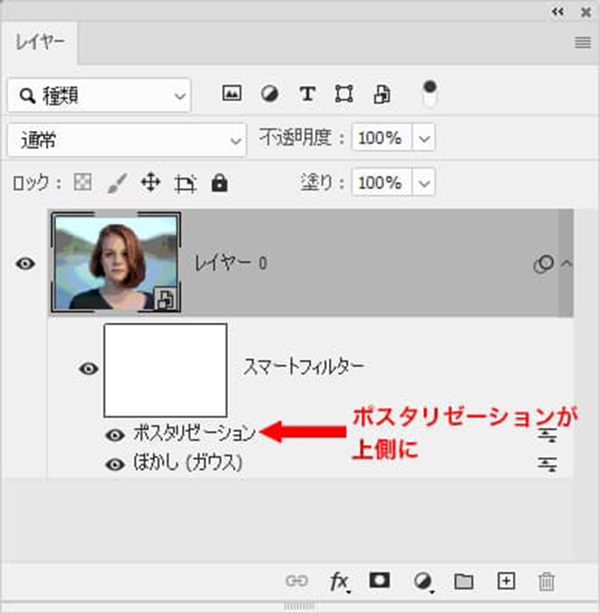The height and width of the screenshot is (614, 600).
Task: Lock all with padlock icon
Action: 219,182
